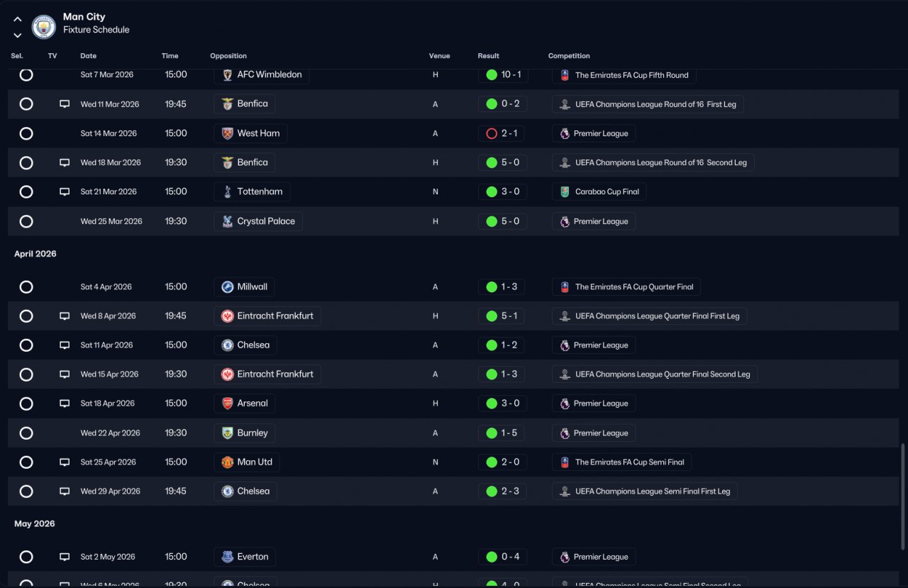This screenshot has height=588, width=908.
Task: Go to previous team with up chevron
Action: tap(18, 19)
